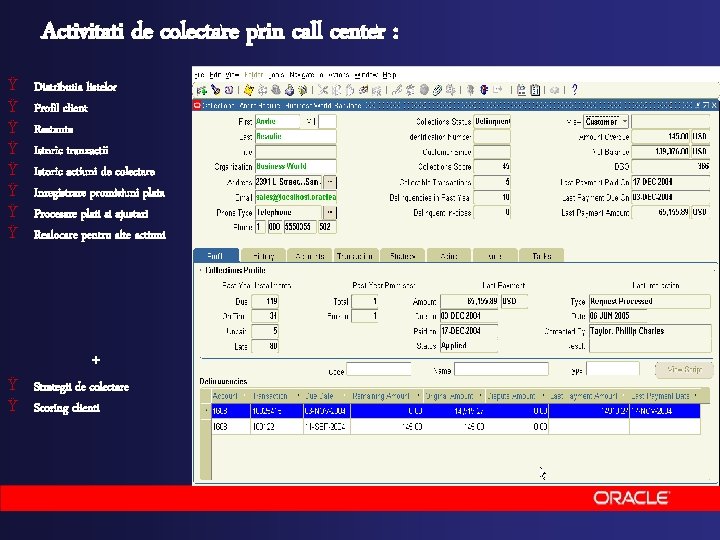The height and width of the screenshot is (540, 720).
Task: Click the Last Payment Amount column header
Action: pyautogui.click(x=589, y=396)
